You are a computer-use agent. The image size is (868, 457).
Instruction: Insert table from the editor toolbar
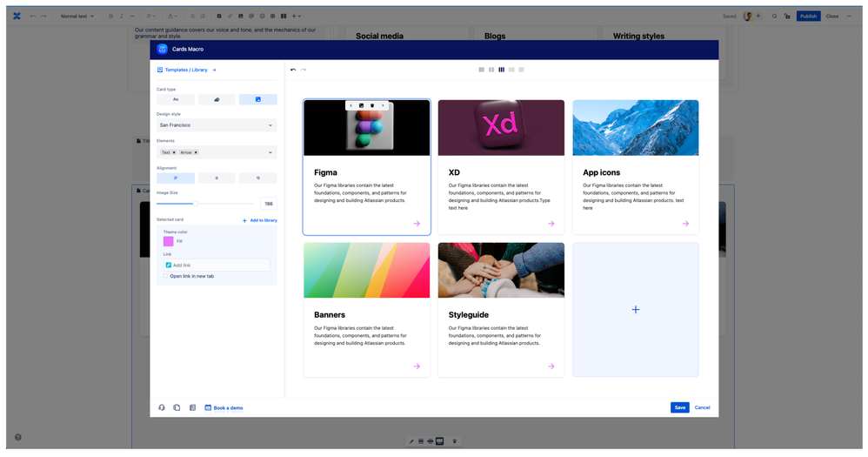click(272, 16)
